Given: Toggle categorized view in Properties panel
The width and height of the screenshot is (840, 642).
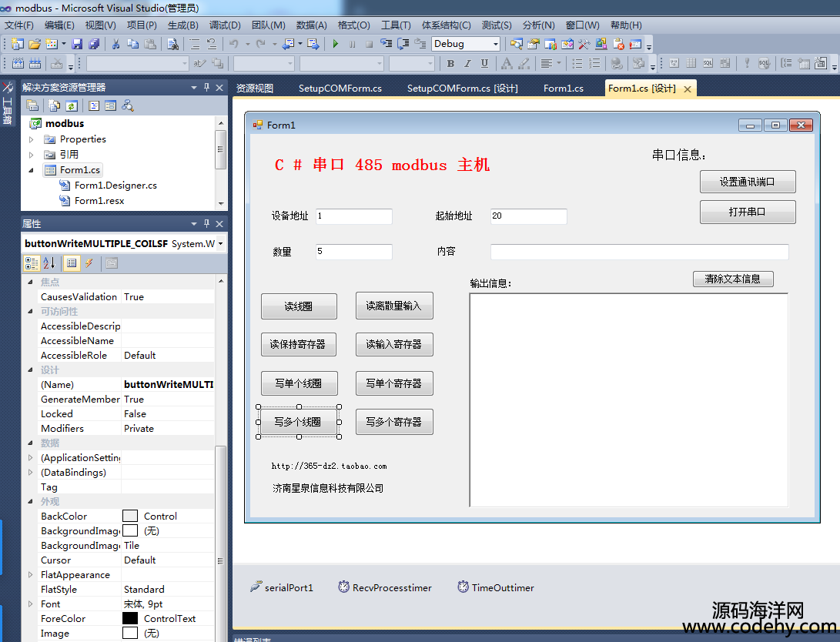Looking at the screenshot, I should point(32,263).
